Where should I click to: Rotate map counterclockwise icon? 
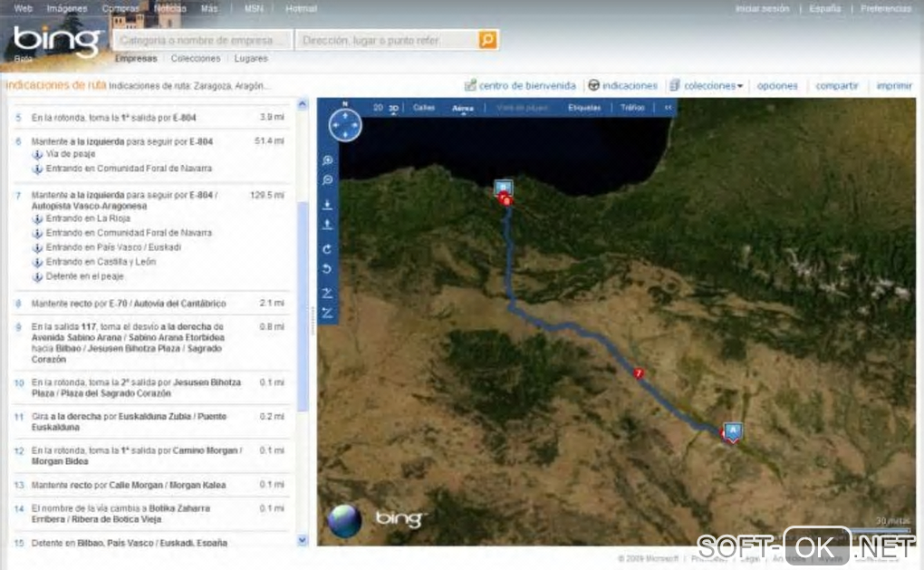point(328,269)
